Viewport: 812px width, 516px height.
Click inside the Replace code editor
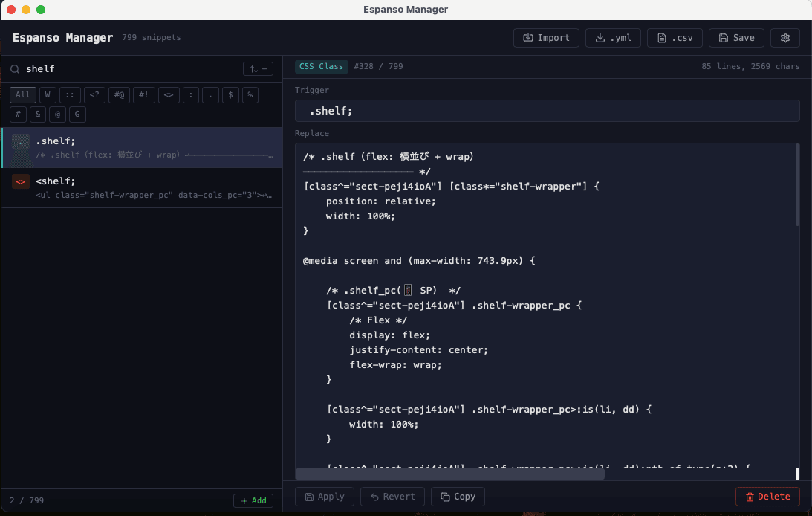tap(545, 306)
